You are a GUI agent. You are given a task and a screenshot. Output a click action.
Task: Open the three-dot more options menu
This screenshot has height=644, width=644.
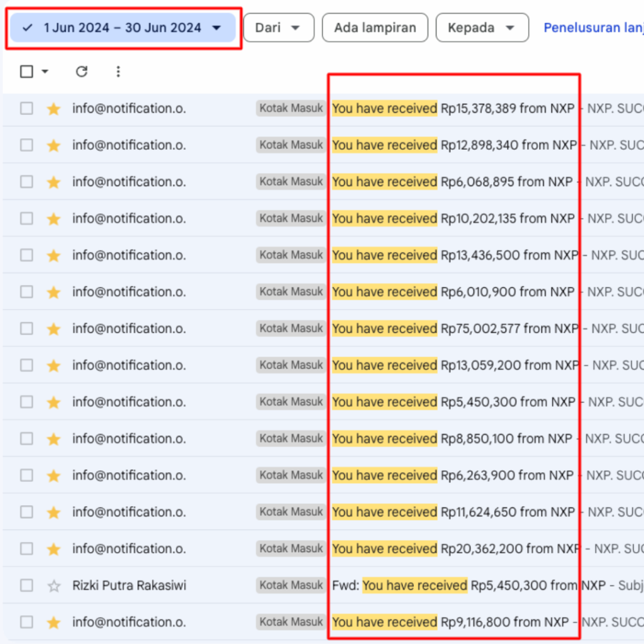[x=118, y=72]
